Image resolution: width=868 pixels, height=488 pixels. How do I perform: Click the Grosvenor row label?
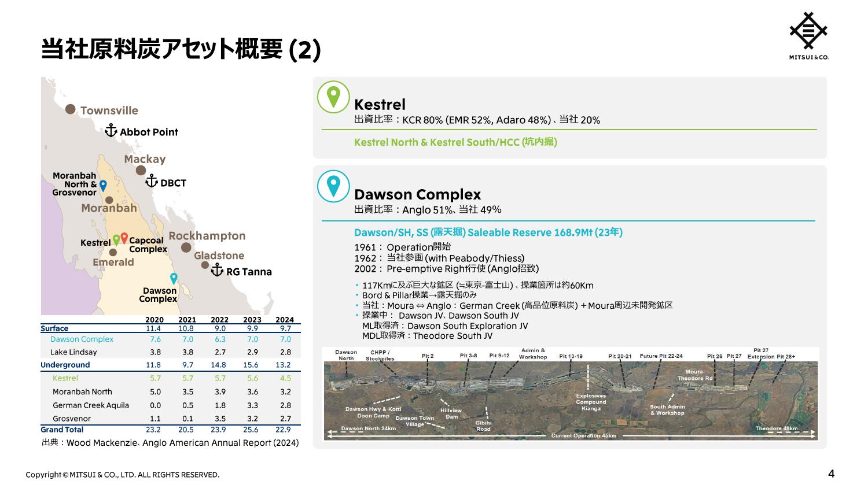coord(72,419)
